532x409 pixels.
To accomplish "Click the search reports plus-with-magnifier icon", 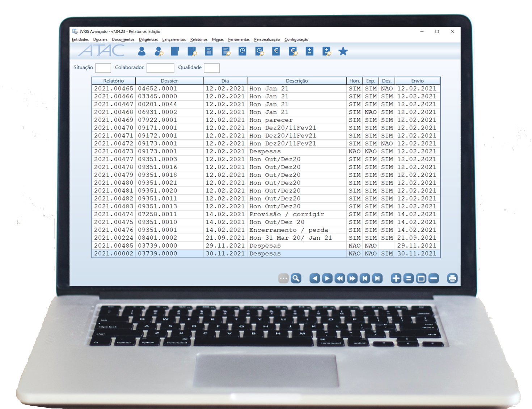I will click(326, 51).
